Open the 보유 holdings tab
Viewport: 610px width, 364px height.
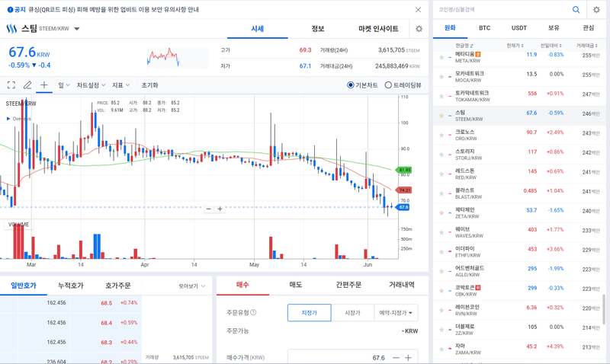[x=554, y=28]
